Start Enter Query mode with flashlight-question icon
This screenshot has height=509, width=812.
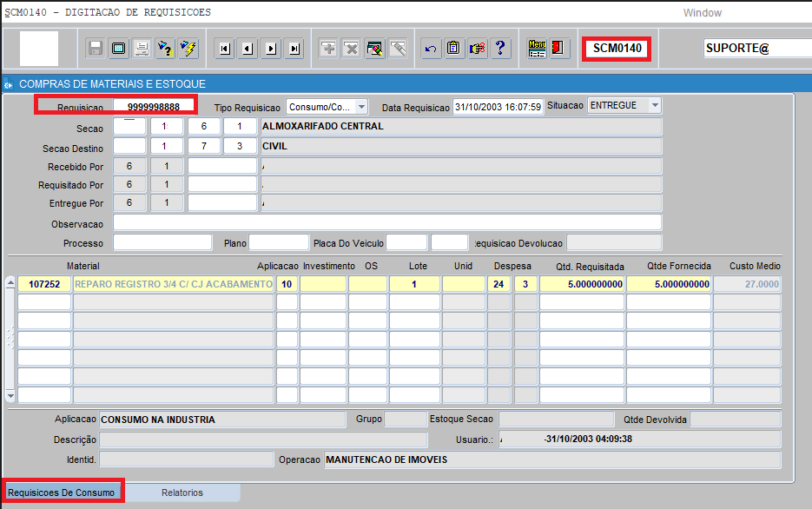[x=165, y=49]
